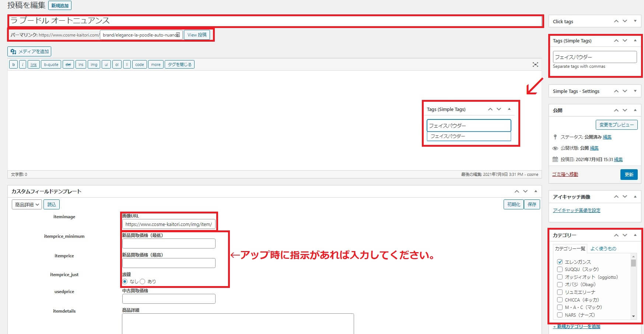Collapse the カスタムフィールドテンプレート panel

(536, 191)
